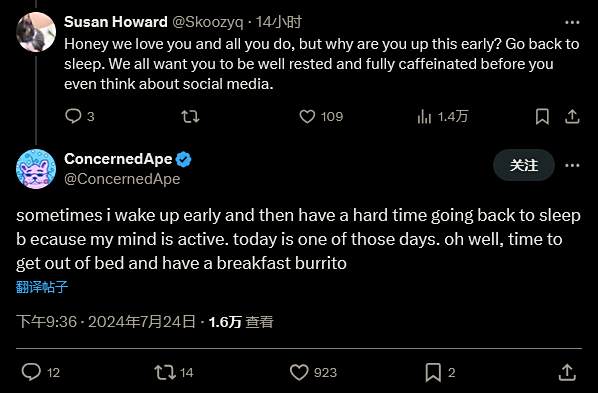The height and width of the screenshot is (393, 598).
Task: Open Susan Howard's profile picture
Action: (36, 32)
